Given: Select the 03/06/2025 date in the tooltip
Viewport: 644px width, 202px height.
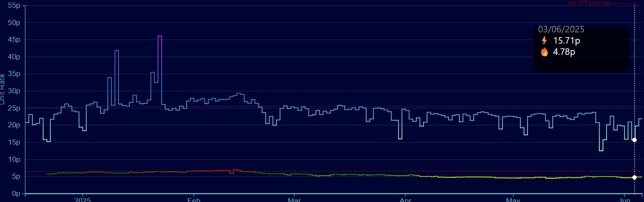Looking at the screenshot, I should point(561,29).
